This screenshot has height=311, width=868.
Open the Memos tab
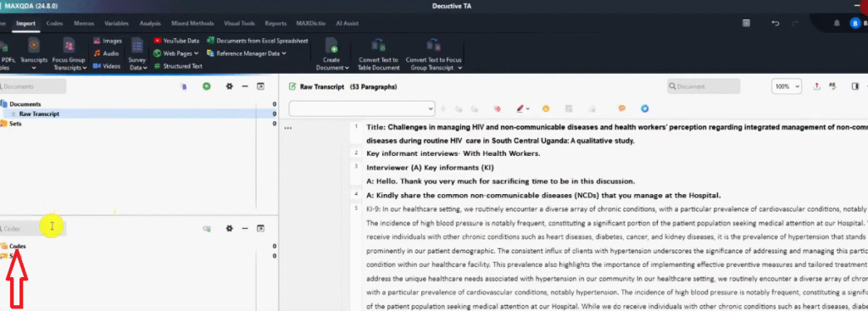(x=84, y=23)
